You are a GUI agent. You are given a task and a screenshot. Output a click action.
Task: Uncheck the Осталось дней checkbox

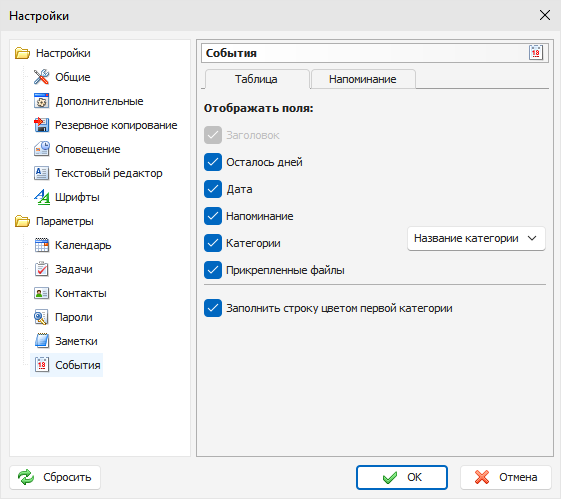(x=213, y=162)
